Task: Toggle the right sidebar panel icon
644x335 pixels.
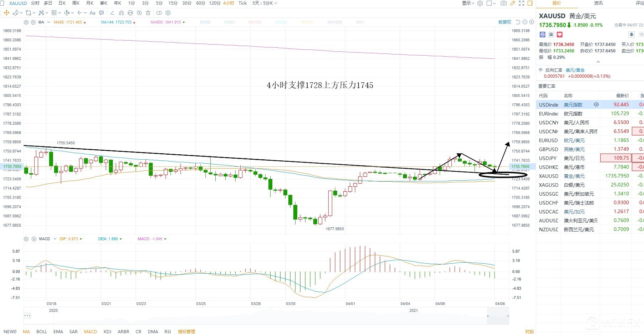Action: (530, 3)
